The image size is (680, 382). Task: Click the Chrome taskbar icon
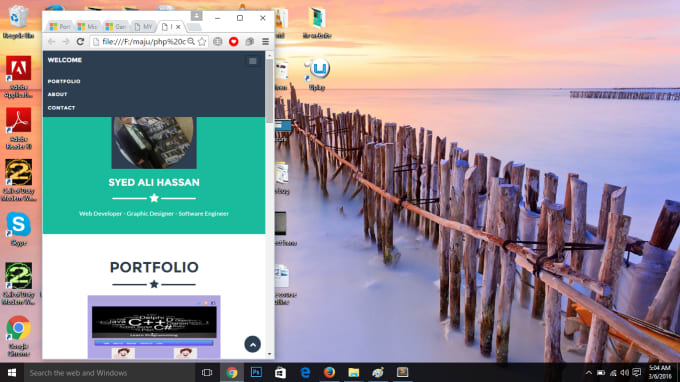[232, 372]
